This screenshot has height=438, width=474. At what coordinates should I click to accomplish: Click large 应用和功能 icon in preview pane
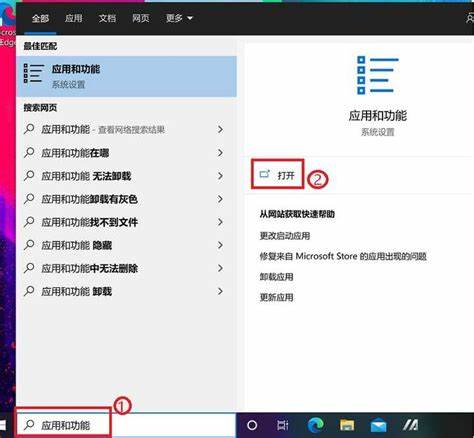378,75
